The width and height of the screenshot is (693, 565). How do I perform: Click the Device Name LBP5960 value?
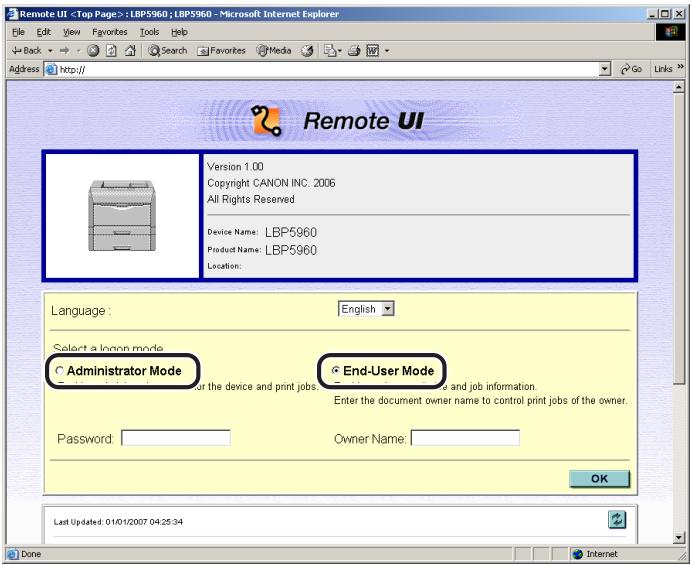pyautogui.click(x=291, y=233)
